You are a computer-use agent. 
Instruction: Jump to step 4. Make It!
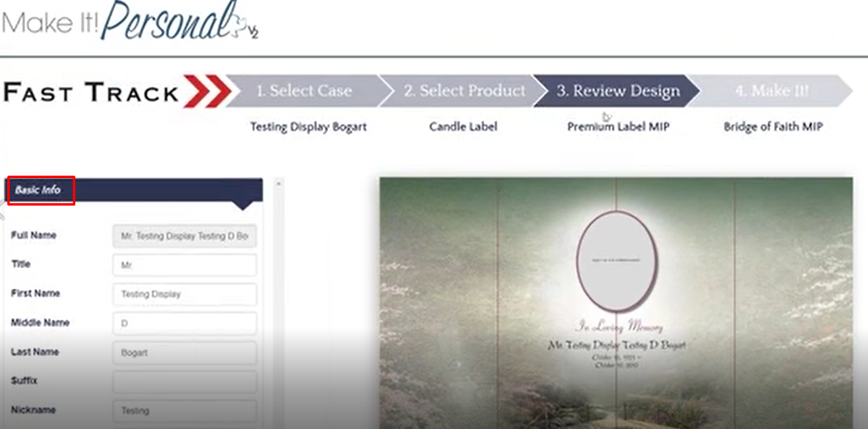click(x=772, y=91)
